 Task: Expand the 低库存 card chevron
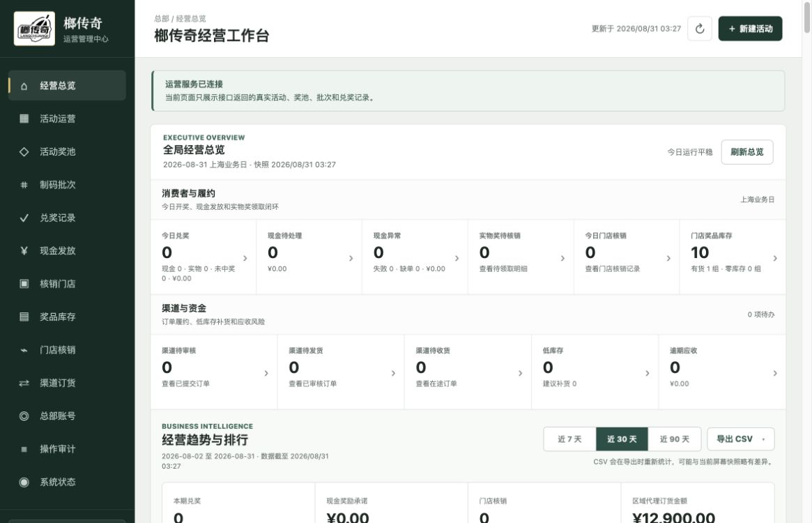pyautogui.click(x=648, y=373)
